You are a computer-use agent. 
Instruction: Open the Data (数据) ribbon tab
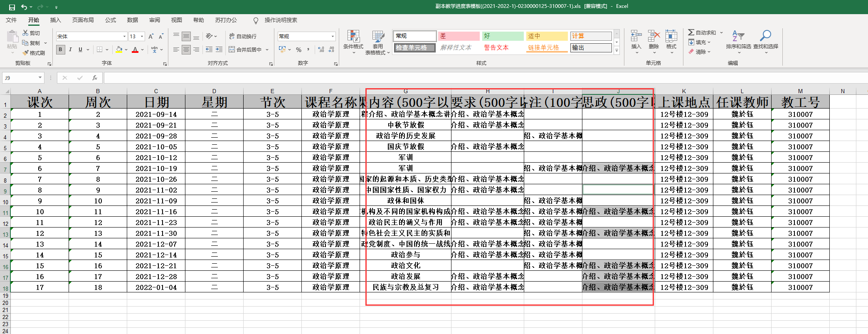click(133, 20)
